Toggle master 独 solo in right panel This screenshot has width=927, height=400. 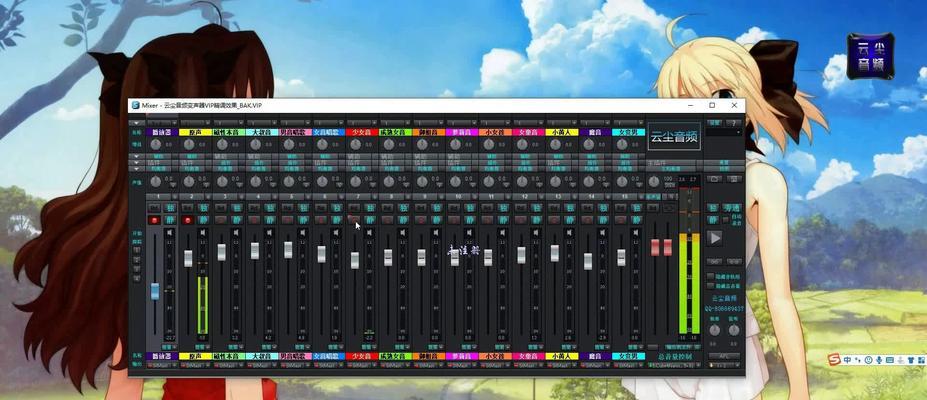pos(714,208)
